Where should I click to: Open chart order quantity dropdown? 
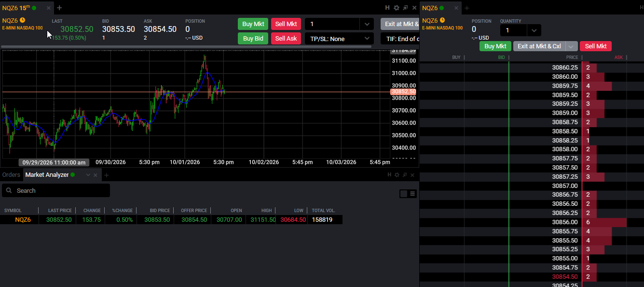(x=367, y=24)
